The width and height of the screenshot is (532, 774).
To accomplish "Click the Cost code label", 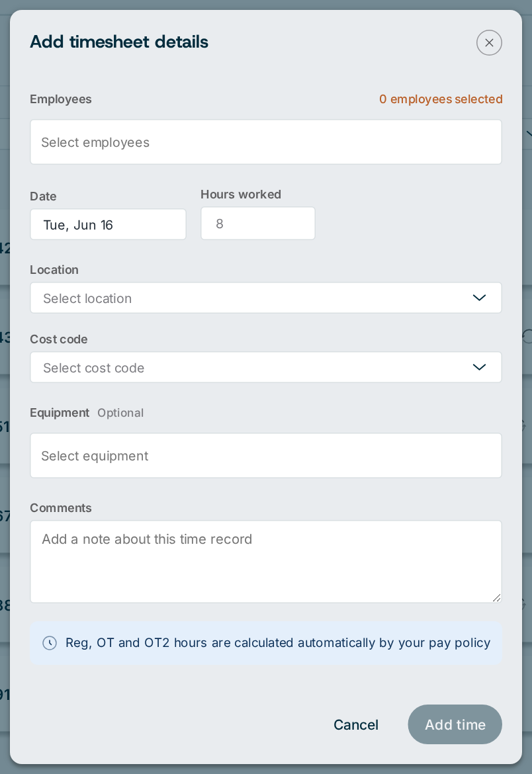I will click(59, 339).
